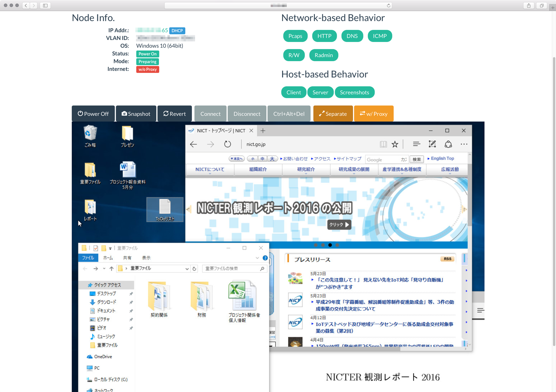Open the Explorer address bar dropdown
This screenshot has height=392, width=556.
coord(187,268)
